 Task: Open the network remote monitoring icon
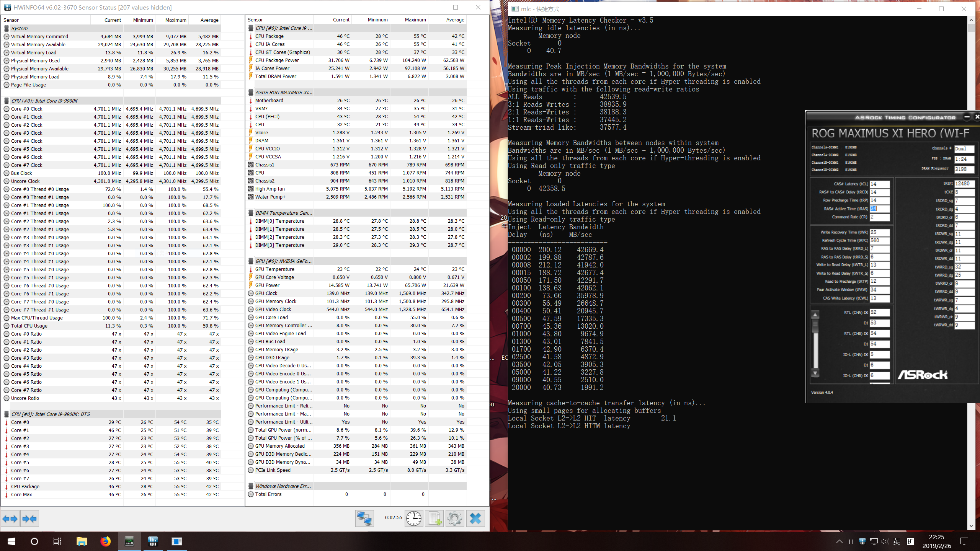pyautogui.click(x=364, y=519)
